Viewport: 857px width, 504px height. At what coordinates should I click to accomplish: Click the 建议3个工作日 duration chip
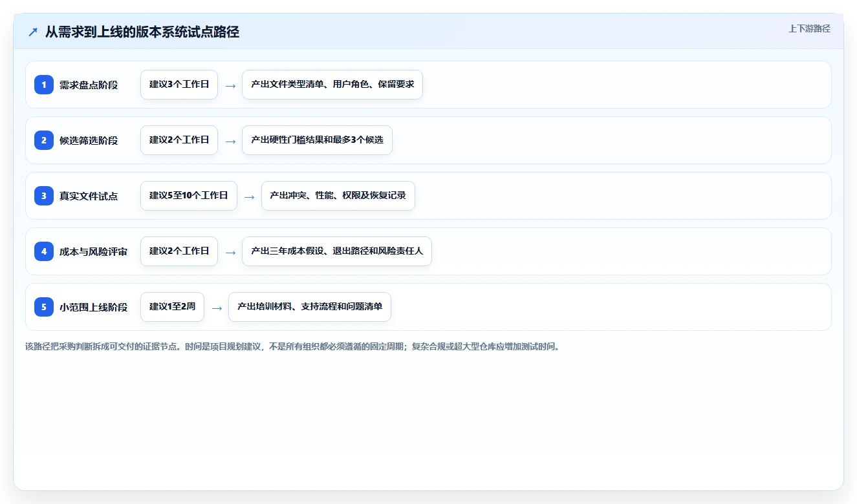(179, 85)
